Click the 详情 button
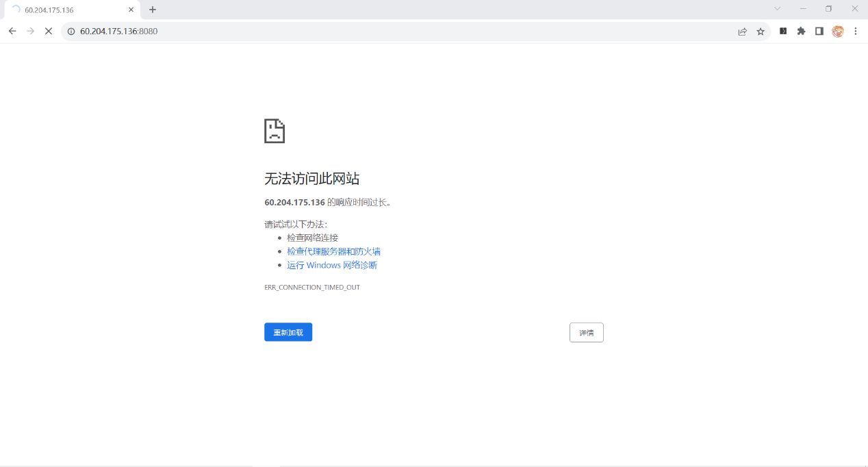The image size is (868, 467). coord(587,332)
